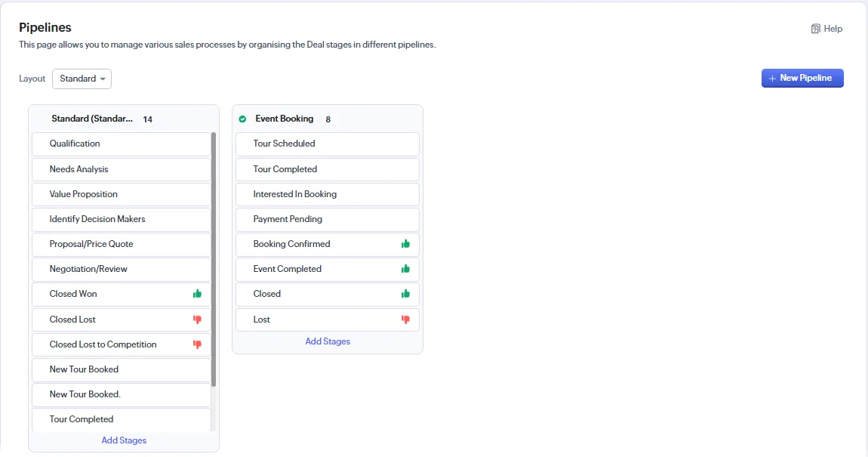868x457 pixels.
Task: Select the Closed Lost stage row
Action: 122,320
